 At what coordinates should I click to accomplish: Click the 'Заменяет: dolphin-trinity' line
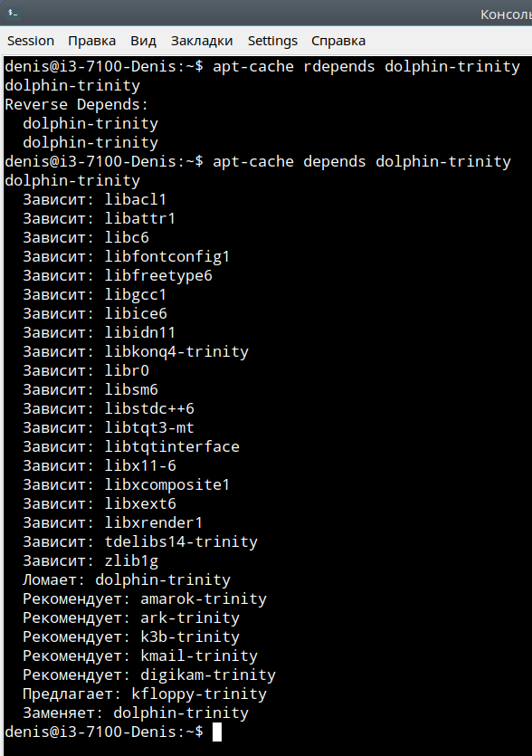click(x=136, y=713)
